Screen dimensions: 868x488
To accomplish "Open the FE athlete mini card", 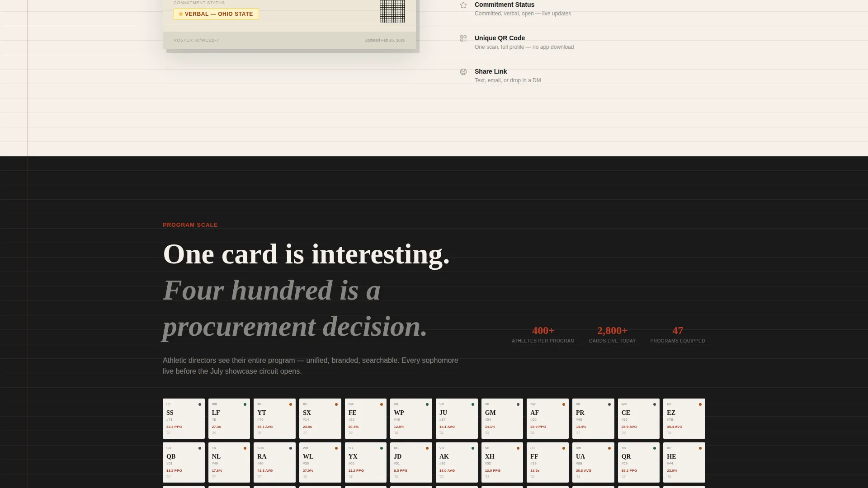I will coord(366,418).
